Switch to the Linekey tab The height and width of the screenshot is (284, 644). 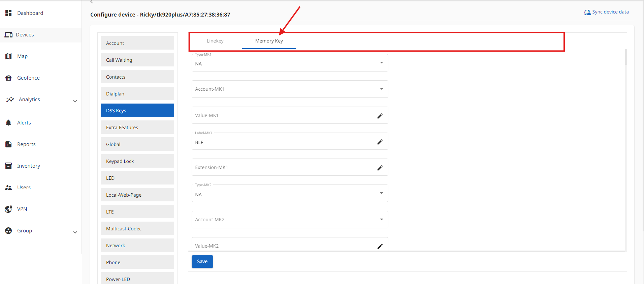point(215,41)
